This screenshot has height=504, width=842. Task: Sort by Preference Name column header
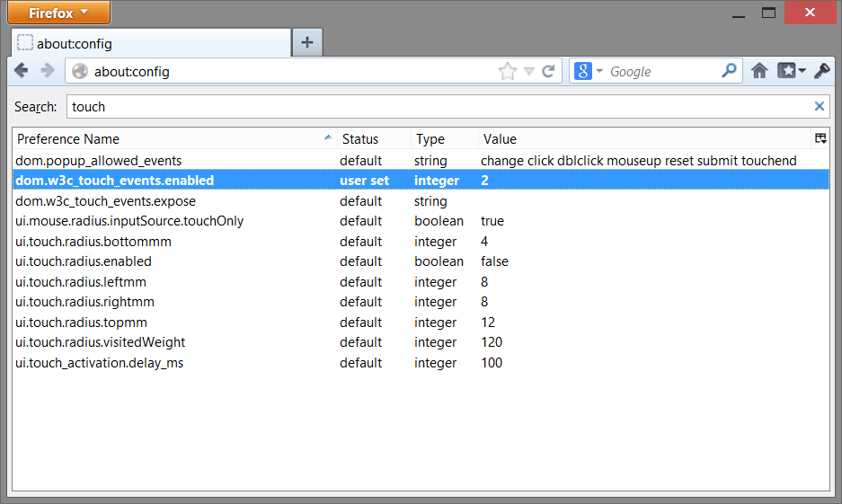[171, 139]
